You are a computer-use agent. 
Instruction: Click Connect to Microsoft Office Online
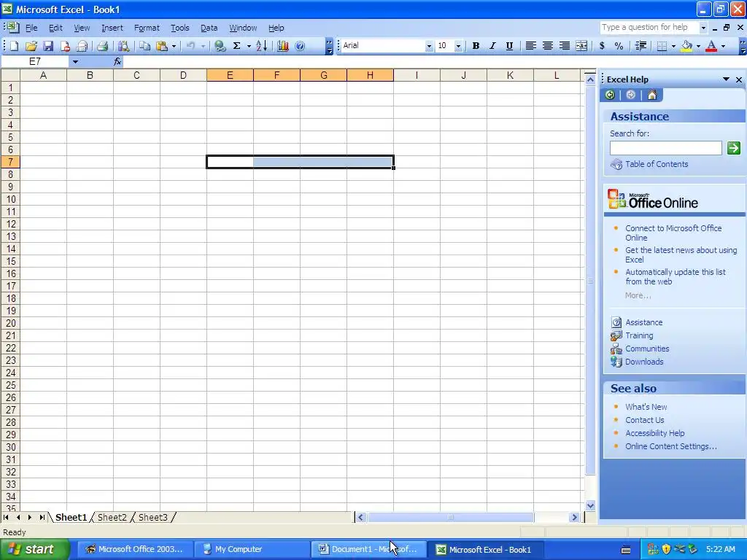(x=673, y=233)
